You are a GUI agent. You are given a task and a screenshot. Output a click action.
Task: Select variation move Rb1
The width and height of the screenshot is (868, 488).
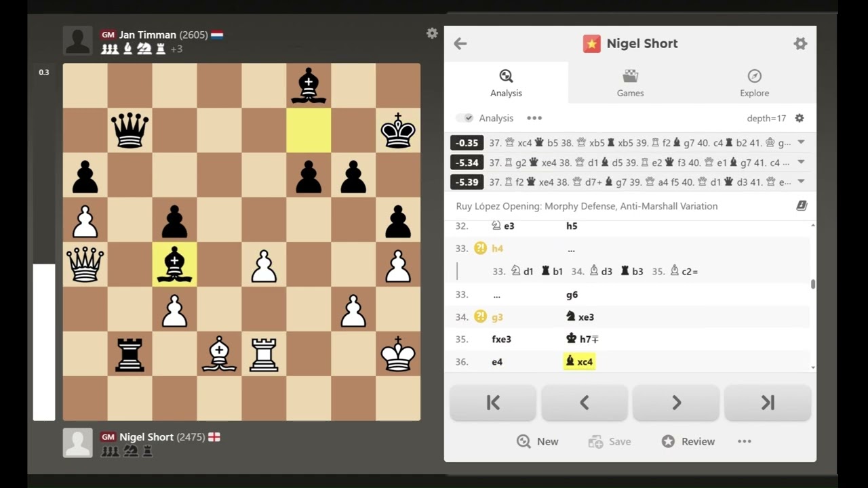click(552, 271)
